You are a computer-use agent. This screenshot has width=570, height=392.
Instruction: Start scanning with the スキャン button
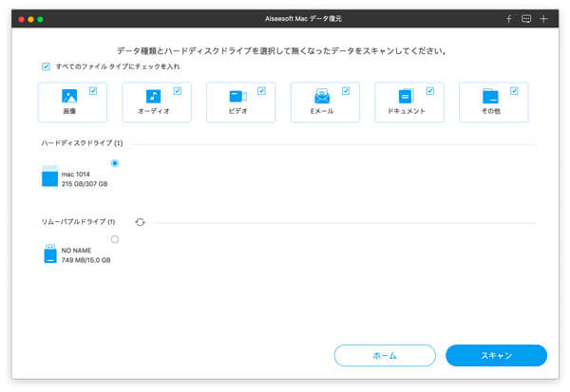coord(496,355)
